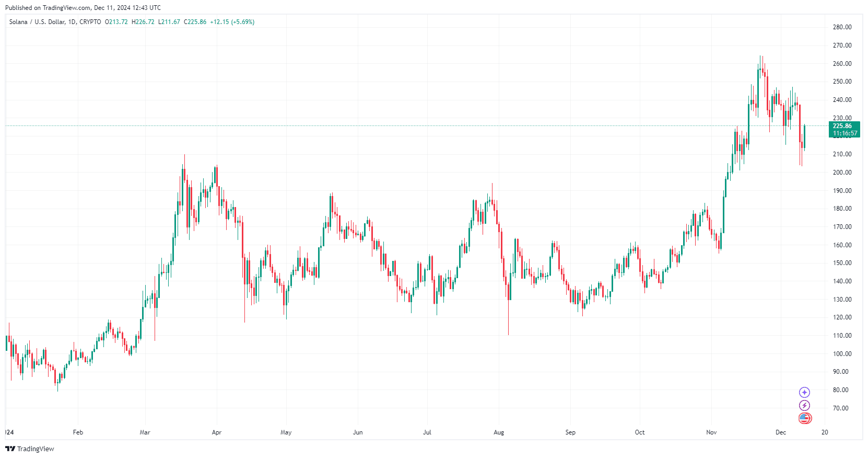Click the Nov label on the time axis
The image size is (868, 458).
point(711,432)
